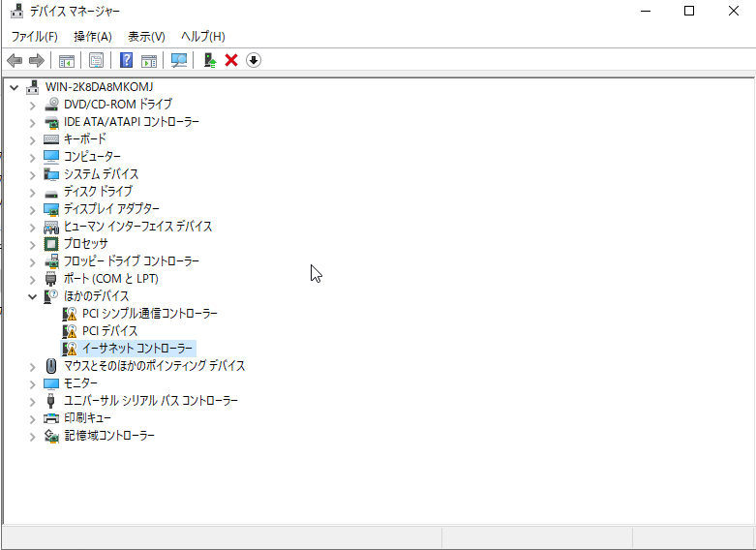Click the Update driver green-arrow icon

coord(210,60)
